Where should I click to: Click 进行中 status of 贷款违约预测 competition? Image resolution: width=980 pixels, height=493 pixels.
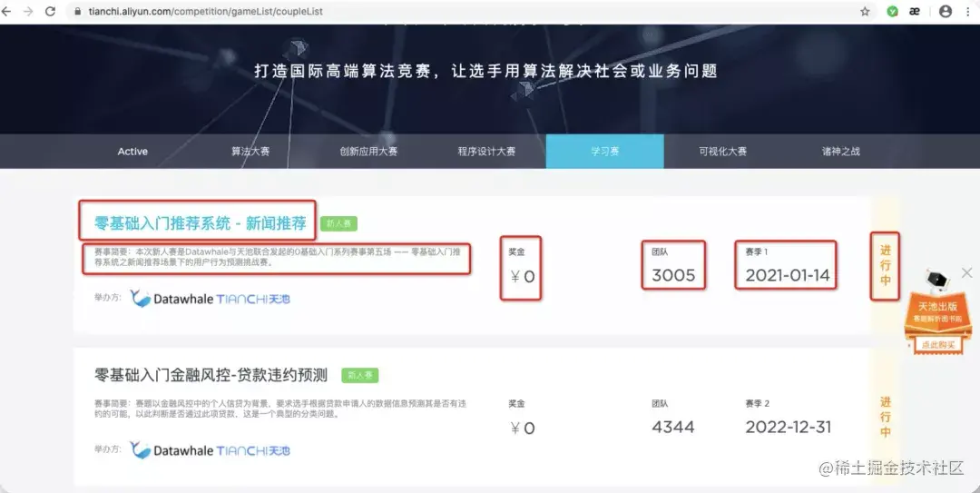(x=886, y=418)
